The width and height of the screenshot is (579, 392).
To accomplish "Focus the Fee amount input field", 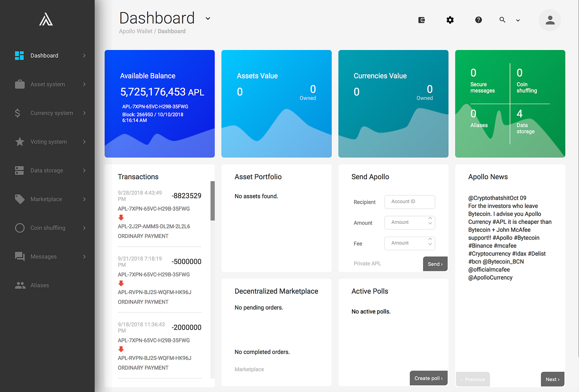I will (410, 243).
